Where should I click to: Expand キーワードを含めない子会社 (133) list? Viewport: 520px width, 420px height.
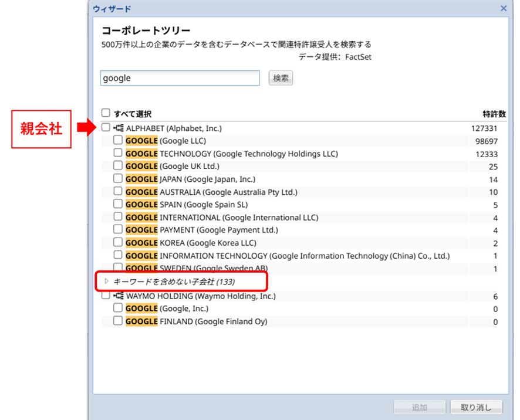[x=106, y=282]
